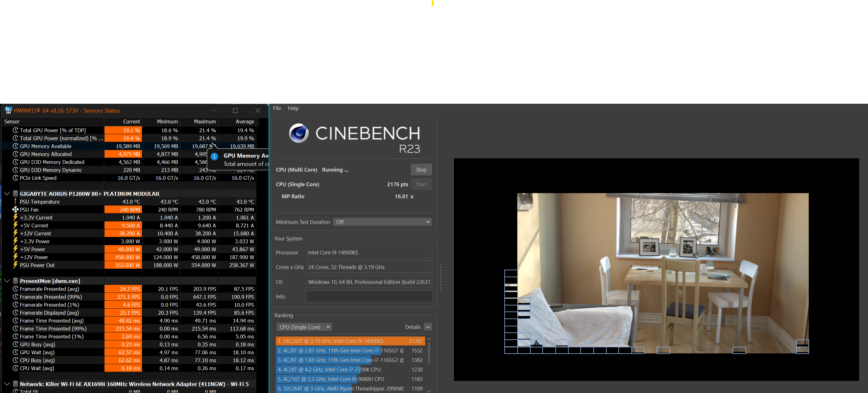Click Start next to CPU (Single Core)
This screenshot has width=868, height=393.
coord(421,184)
